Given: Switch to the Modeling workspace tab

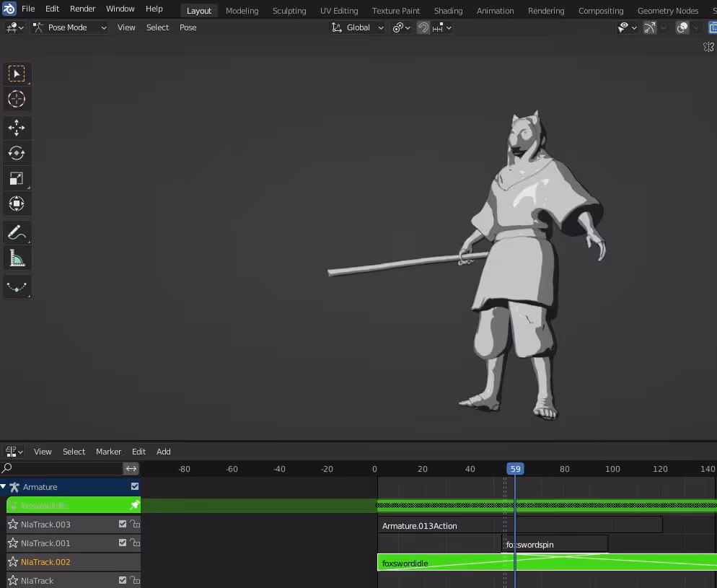Looking at the screenshot, I should click(x=242, y=11).
